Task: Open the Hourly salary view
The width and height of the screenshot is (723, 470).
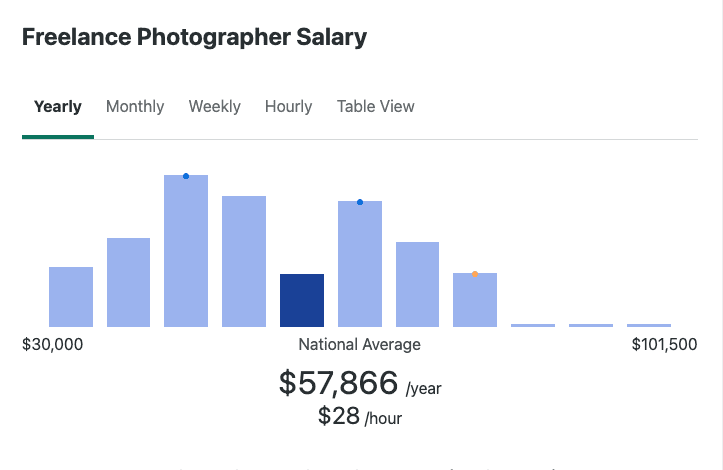Action: pyautogui.click(x=288, y=106)
